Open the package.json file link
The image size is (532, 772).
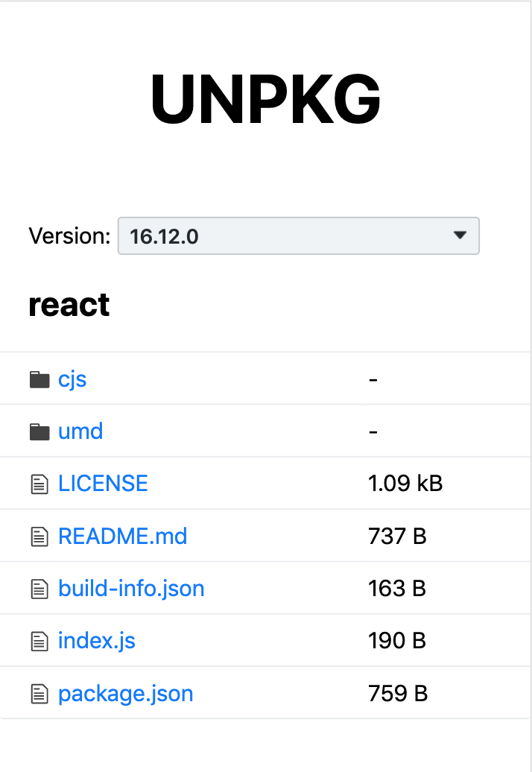(x=125, y=694)
